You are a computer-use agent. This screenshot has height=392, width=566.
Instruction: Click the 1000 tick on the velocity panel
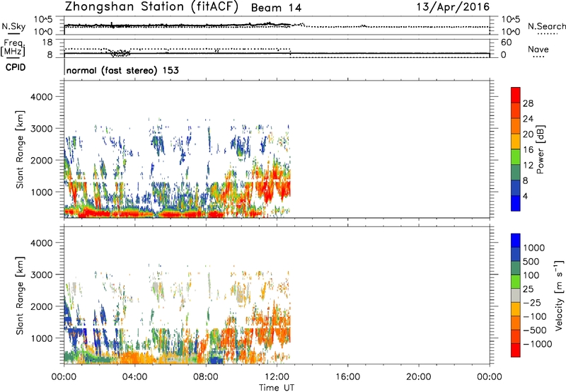(42, 338)
